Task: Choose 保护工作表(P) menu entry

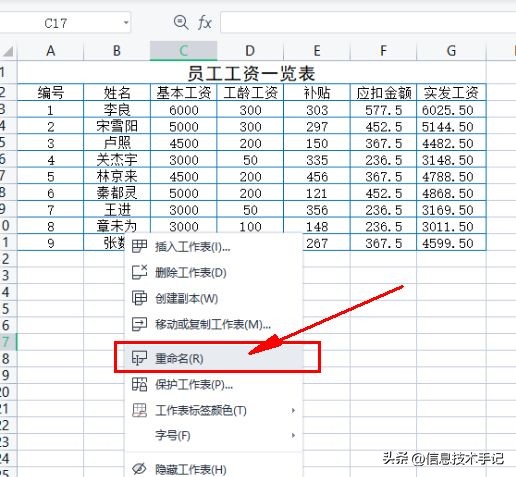Action: coord(213,385)
